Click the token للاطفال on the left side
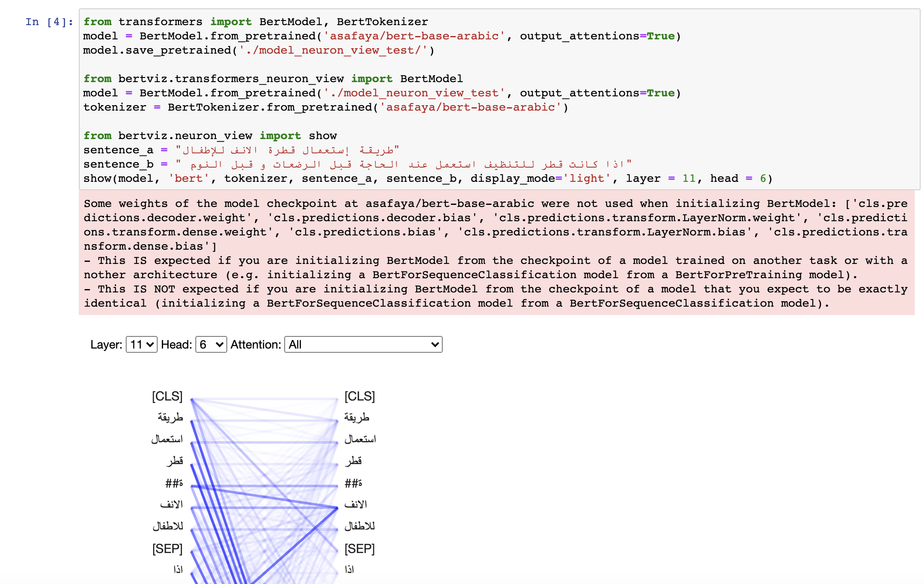The height and width of the screenshot is (584, 924). [169, 527]
